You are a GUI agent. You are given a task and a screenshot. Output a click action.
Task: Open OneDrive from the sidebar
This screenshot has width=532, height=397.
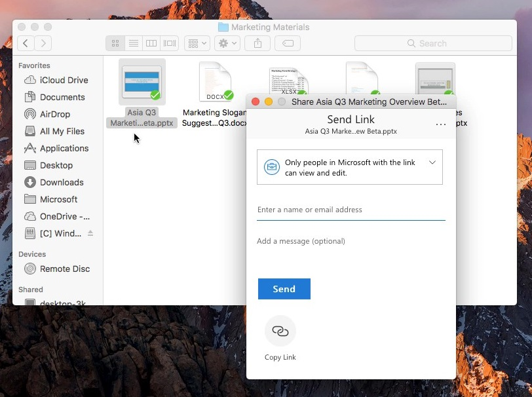(61, 216)
